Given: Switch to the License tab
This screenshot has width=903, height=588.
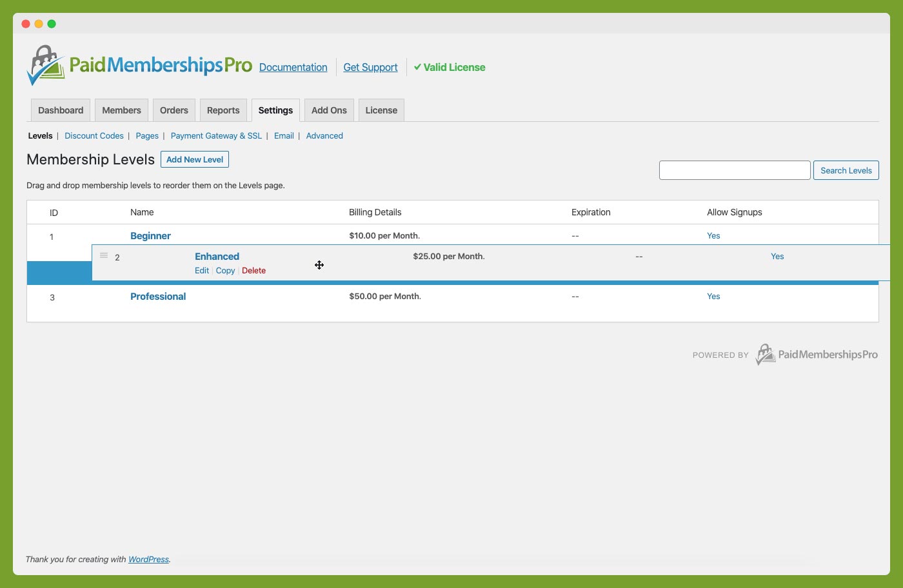Looking at the screenshot, I should [x=381, y=110].
